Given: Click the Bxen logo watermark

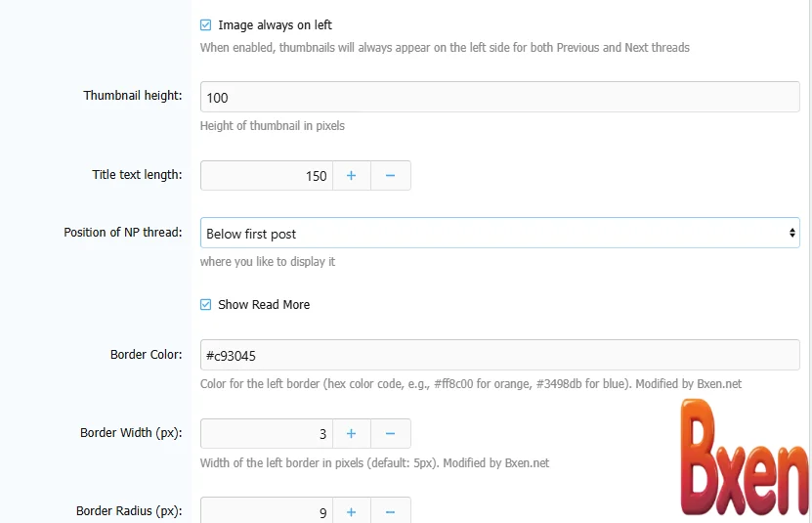Looking at the screenshot, I should coord(743,459).
